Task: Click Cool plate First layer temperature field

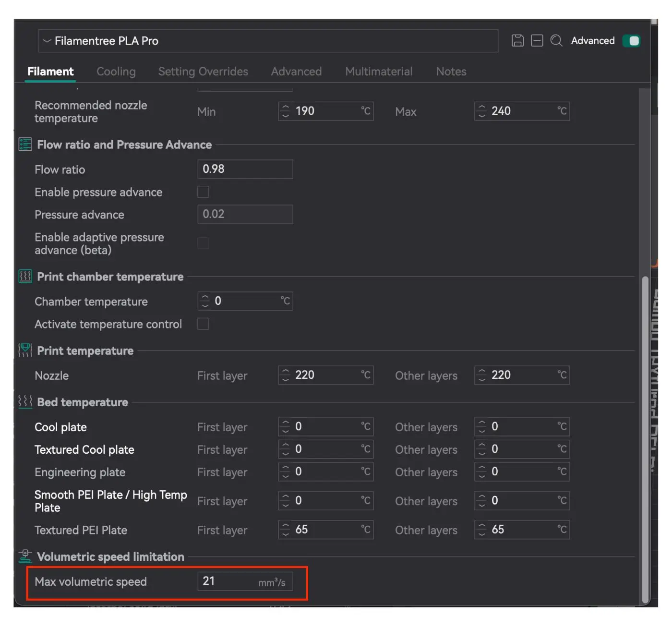Action: 326,426
